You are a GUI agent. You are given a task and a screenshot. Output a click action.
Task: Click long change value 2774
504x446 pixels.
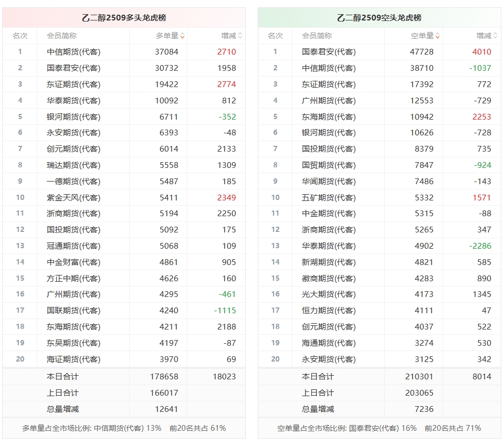click(x=227, y=84)
